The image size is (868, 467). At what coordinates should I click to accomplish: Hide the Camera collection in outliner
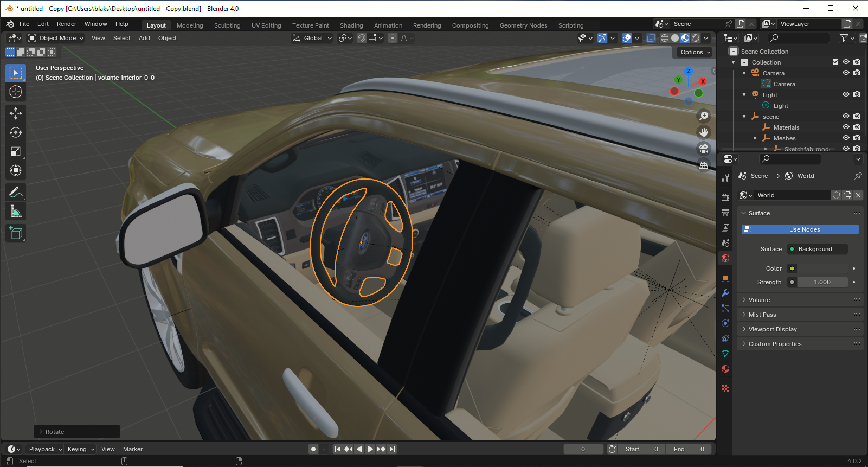[846, 73]
